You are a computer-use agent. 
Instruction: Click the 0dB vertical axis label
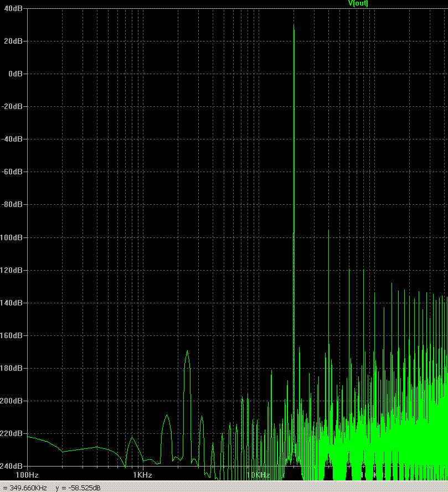coord(16,74)
